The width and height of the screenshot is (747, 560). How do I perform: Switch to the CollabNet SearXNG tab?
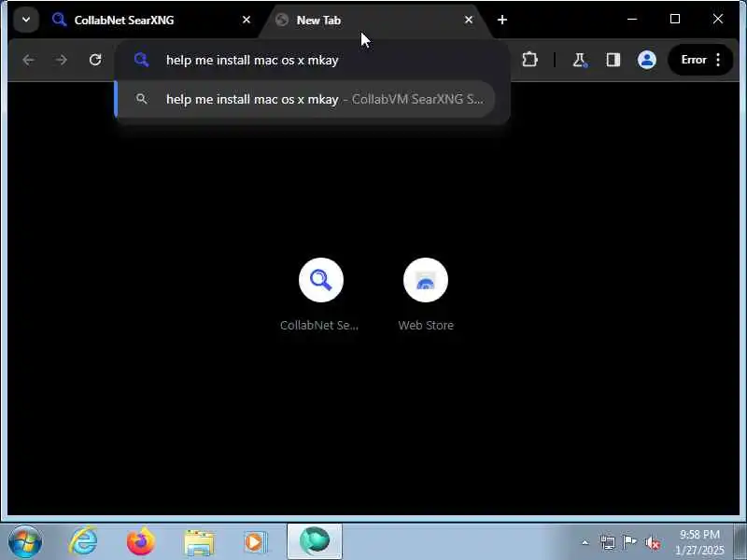click(x=152, y=20)
